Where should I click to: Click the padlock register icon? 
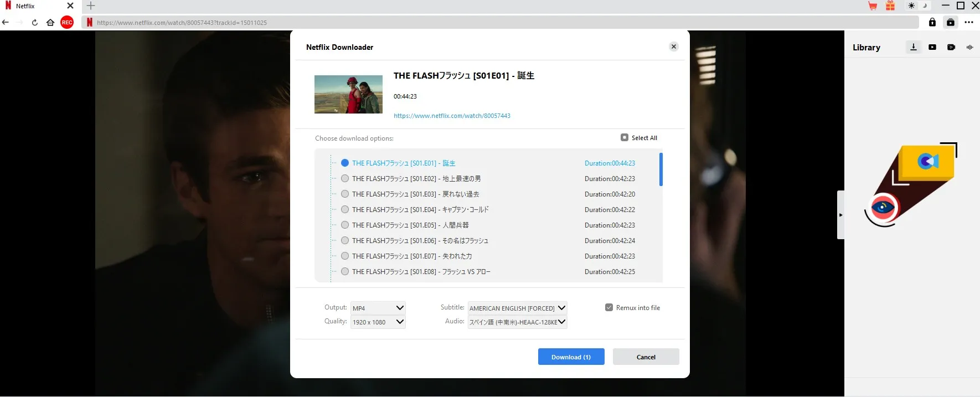point(932,22)
